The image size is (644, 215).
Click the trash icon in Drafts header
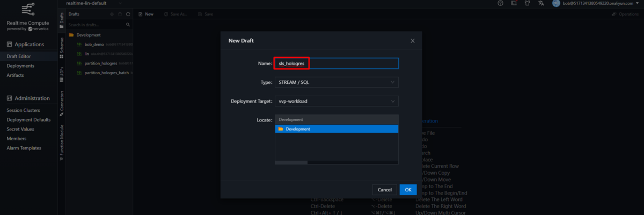pos(120,14)
